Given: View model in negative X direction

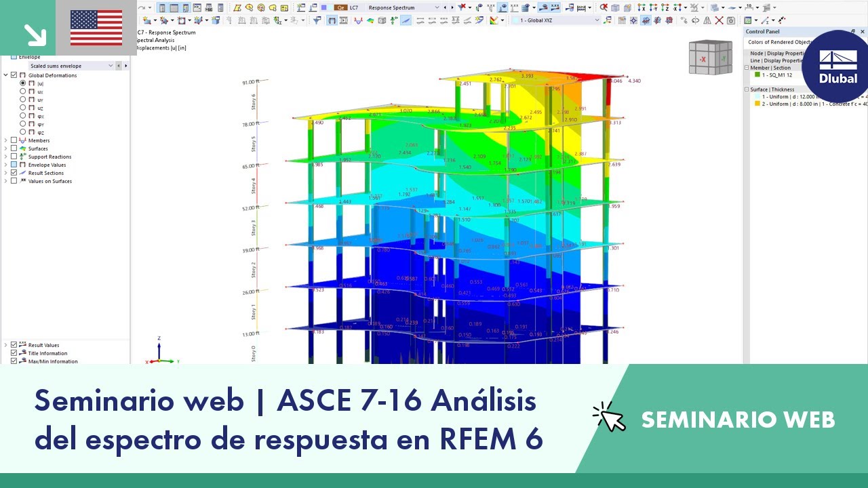Looking at the screenshot, I should pyautogui.click(x=677, y=7).
